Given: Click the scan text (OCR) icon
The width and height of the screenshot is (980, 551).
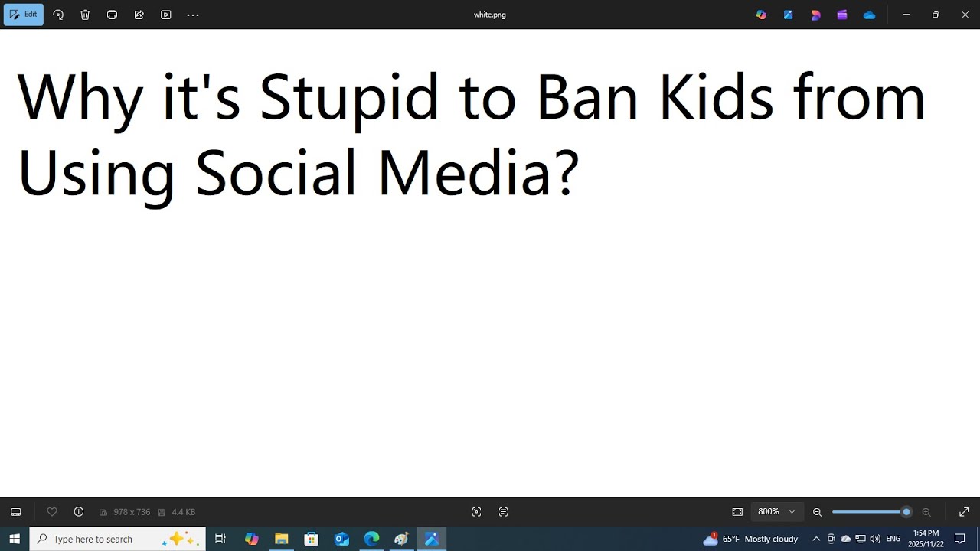Looking at the screenshot, I should 503,512.
